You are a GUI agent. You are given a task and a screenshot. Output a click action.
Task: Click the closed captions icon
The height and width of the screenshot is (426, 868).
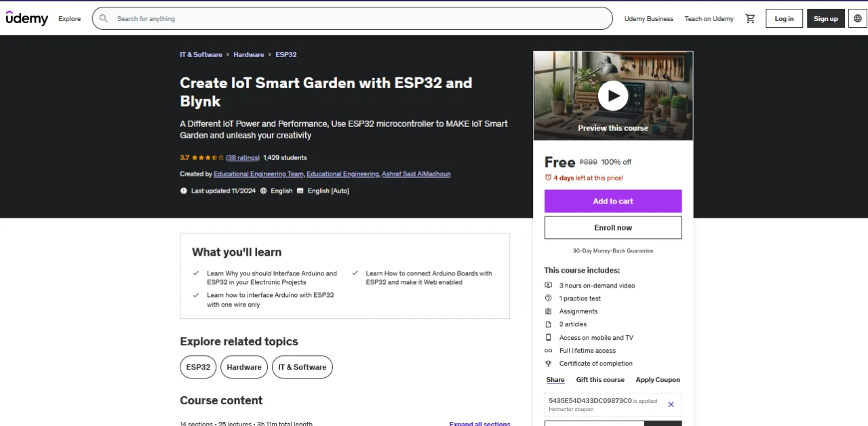(x=300, y=191)
